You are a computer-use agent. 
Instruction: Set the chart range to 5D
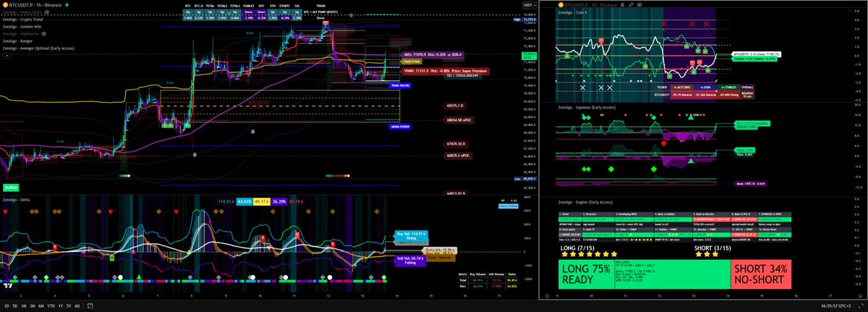tap(16, 306)
